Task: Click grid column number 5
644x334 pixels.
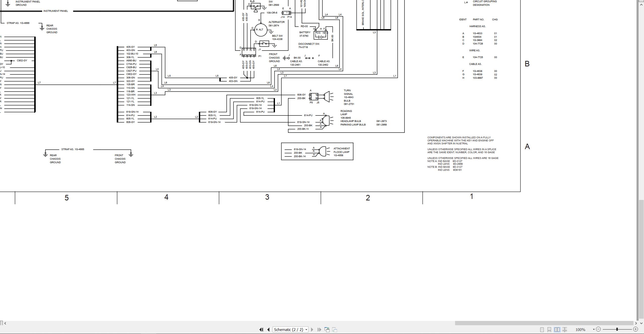Action: coord(67,198)
